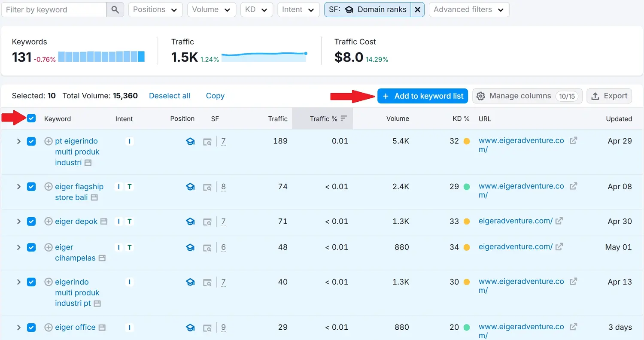Image resolution: width=644 pixels, height=340 pixels.
Task: Open SERP snapshot icon after pt eigerindo keyword
Action: point(88,163)
